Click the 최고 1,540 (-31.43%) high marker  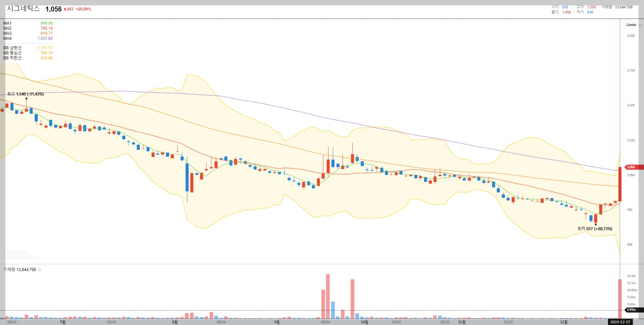point(26,94)
